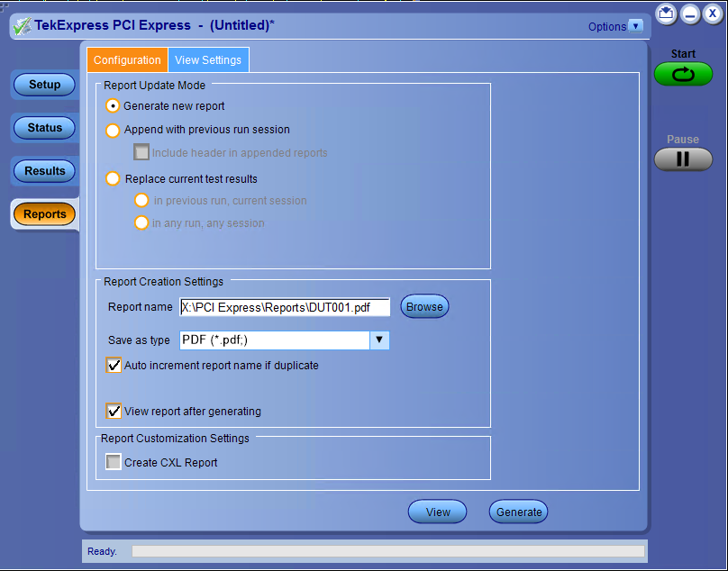Choose in previous run, current session

pyautogui.click(x=141, y=201)
